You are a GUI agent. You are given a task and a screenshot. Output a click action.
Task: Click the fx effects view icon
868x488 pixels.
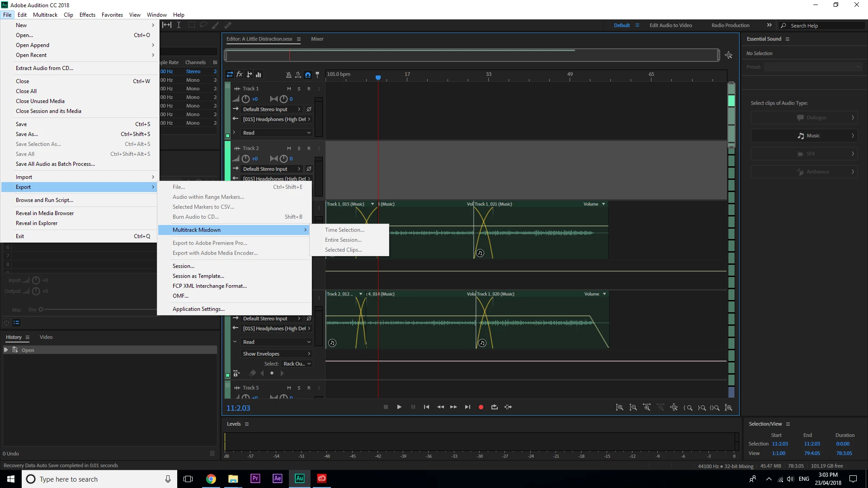240,75
